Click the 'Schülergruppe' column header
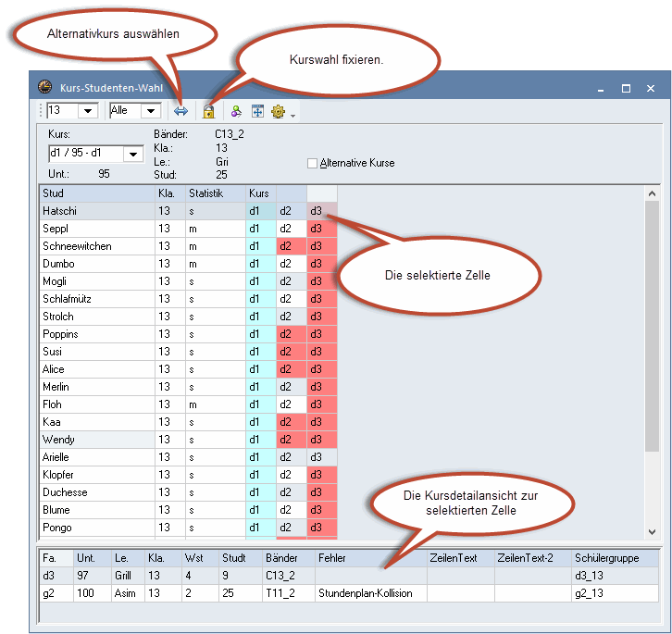Screen dimensions: 672x634 point(615,558)
